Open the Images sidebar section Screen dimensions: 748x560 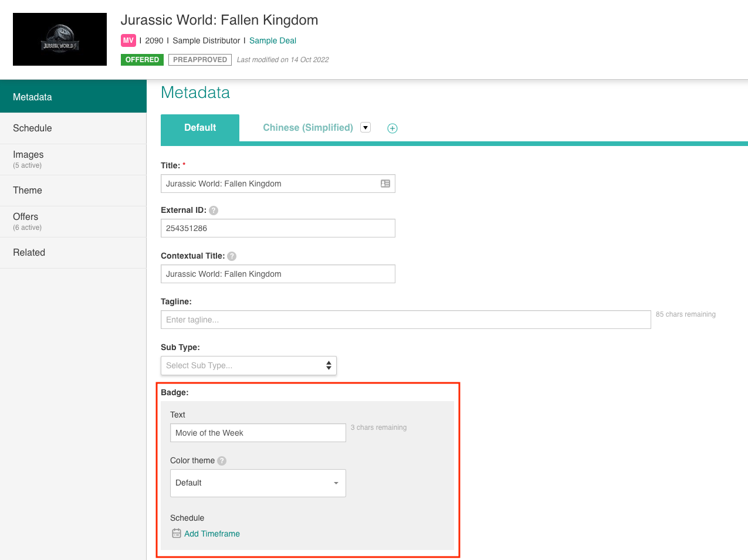pos(73,159)
